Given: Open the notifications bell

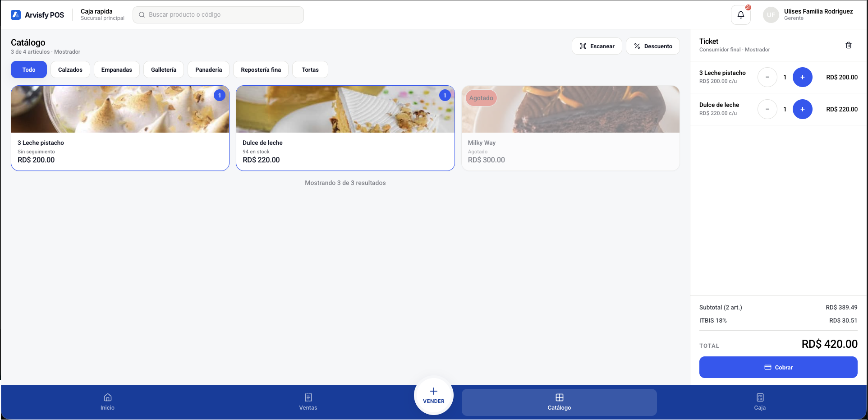Looking at the screenshot, I should tap(740, 15).
